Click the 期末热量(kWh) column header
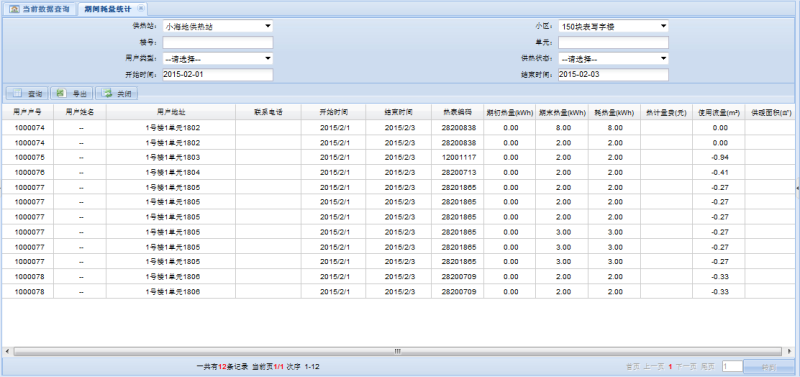This screenshot has width=800, height=377. 562,112
